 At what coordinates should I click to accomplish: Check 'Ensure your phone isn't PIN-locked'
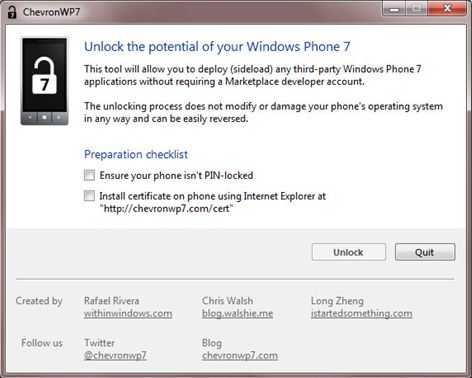click(x=89, y=175)
